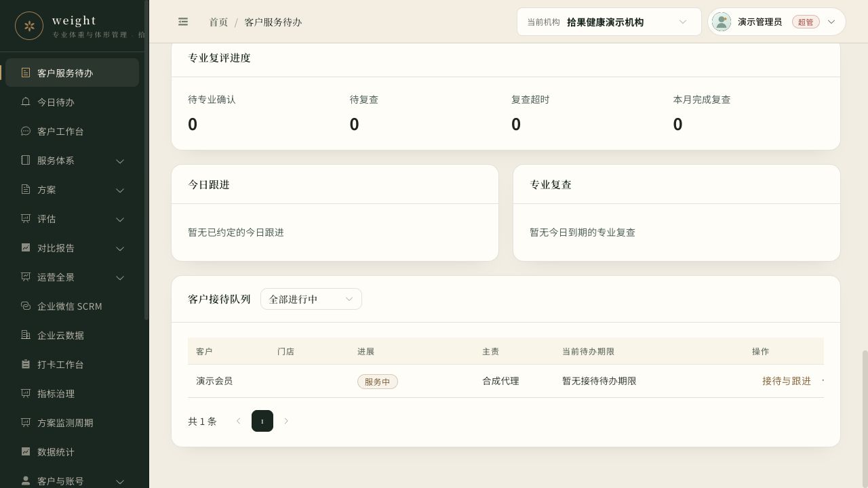
Task: Go to 首页 breadcrumb link
Action: 218,22
